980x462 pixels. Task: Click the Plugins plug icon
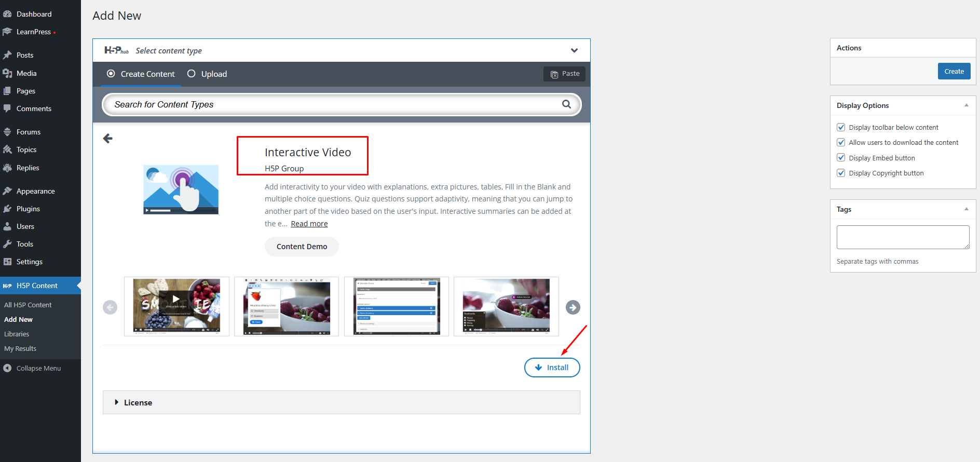pyautogui.click(x=7, y=209)
